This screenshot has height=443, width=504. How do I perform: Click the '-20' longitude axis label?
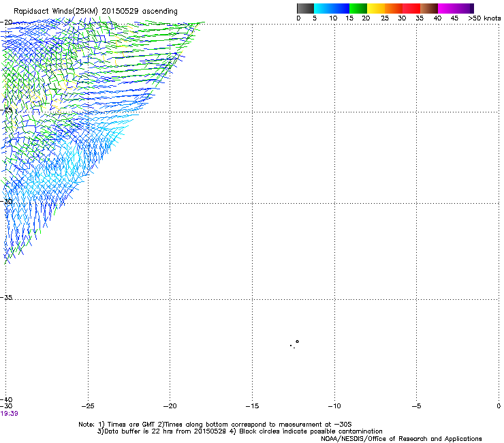coord(170,406)
